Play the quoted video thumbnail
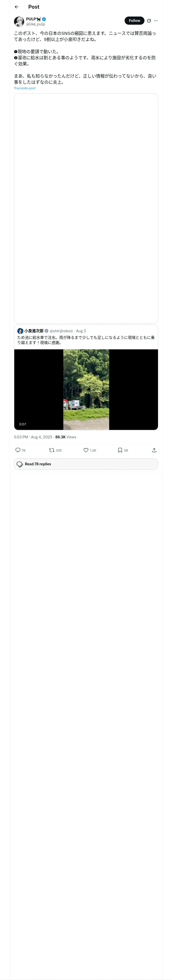 coord(86,389)
